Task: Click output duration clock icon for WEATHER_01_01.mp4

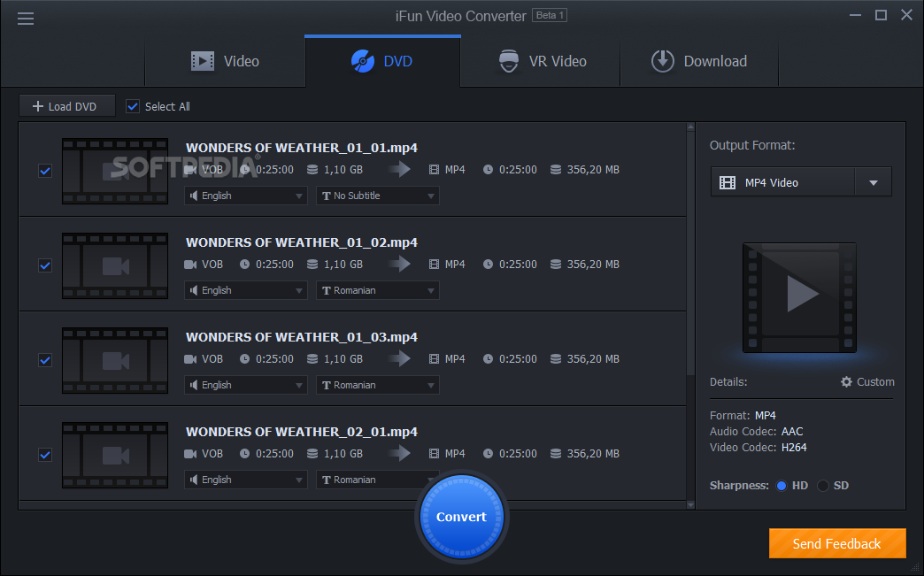Action: click(488, 170)
